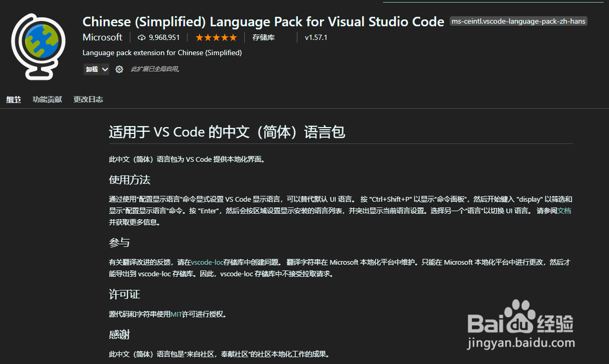Click the 卸载 uninstall button
The height and width of the screenshot is (364, 609).
(92, 69)
